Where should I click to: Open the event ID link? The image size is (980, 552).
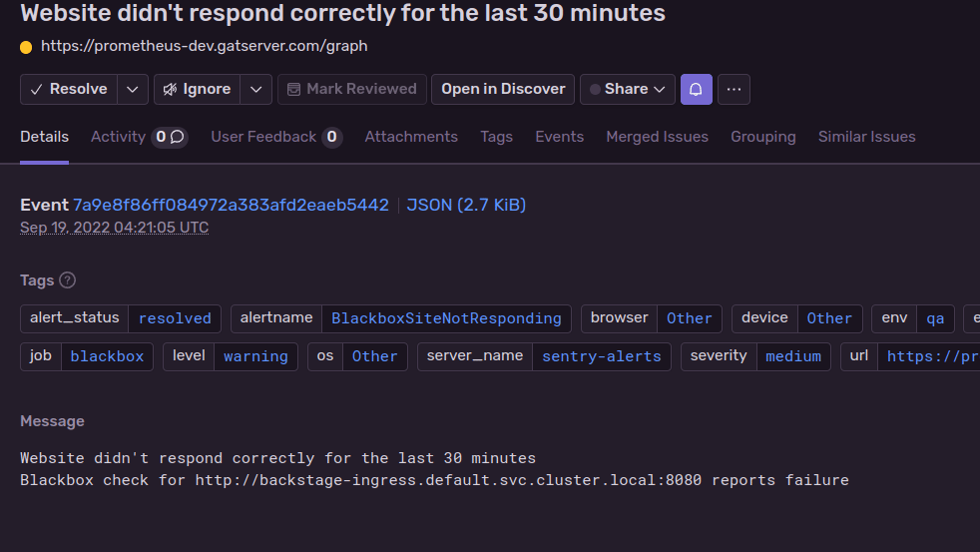click(231, 205)
